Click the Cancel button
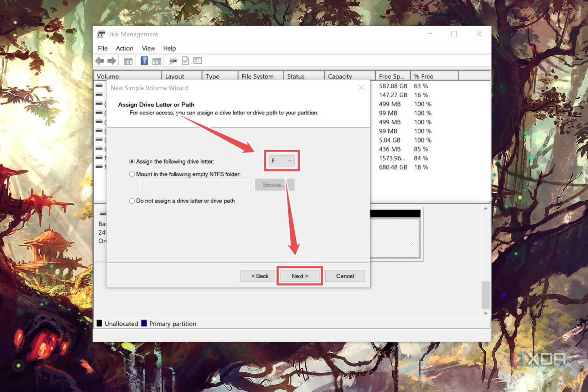Screen dimensions: 588x392 tap(345, 276)
